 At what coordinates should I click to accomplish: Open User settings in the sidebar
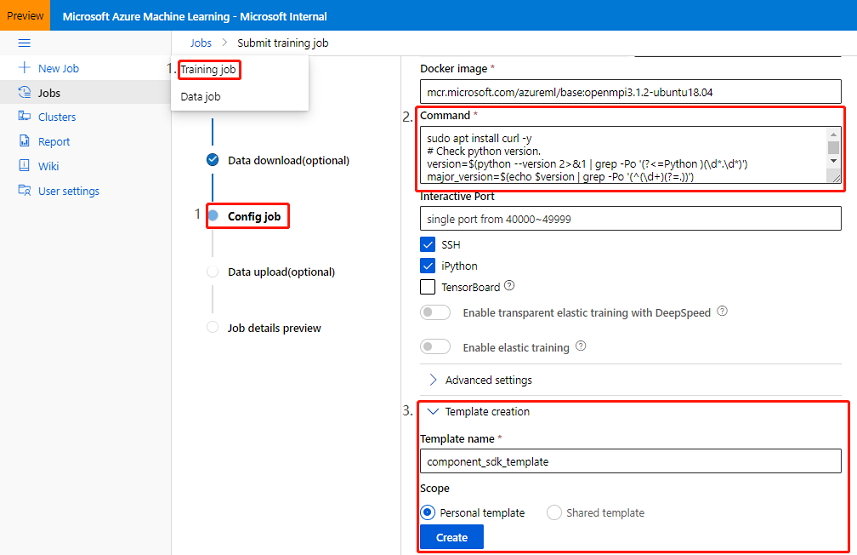(x=68, y=191)
